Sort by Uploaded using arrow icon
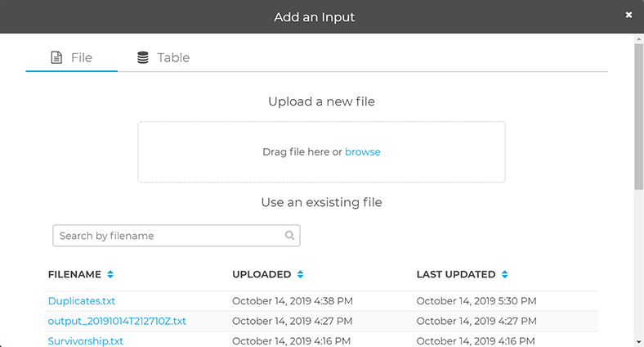 click(300, 274)
